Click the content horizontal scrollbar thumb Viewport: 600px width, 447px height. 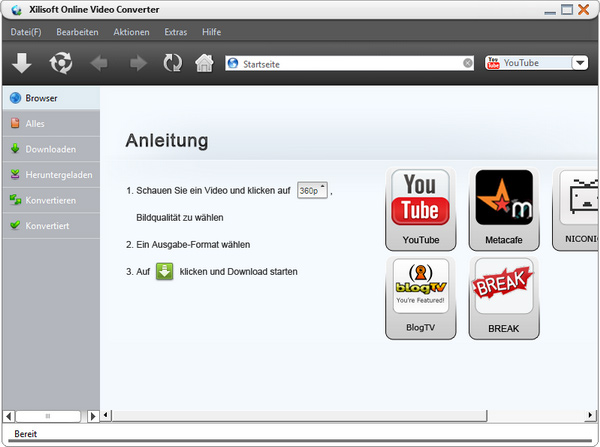click(299, 416)
